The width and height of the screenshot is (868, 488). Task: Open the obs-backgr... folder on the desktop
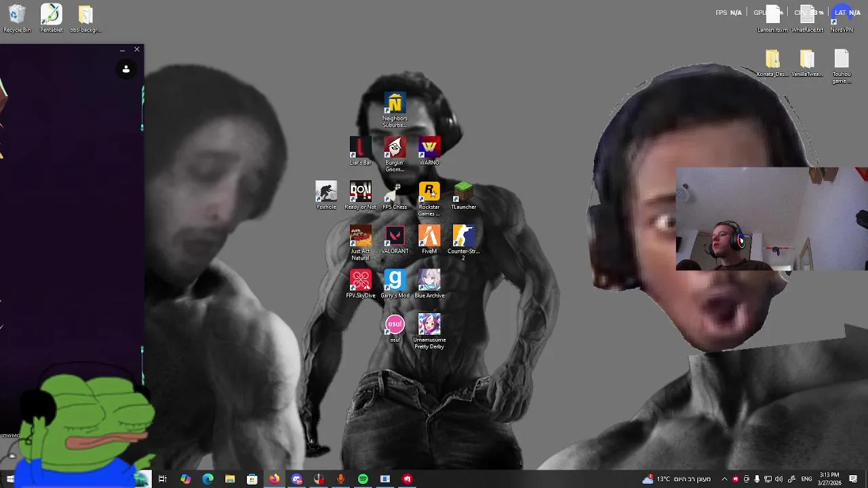pos(85,18)
